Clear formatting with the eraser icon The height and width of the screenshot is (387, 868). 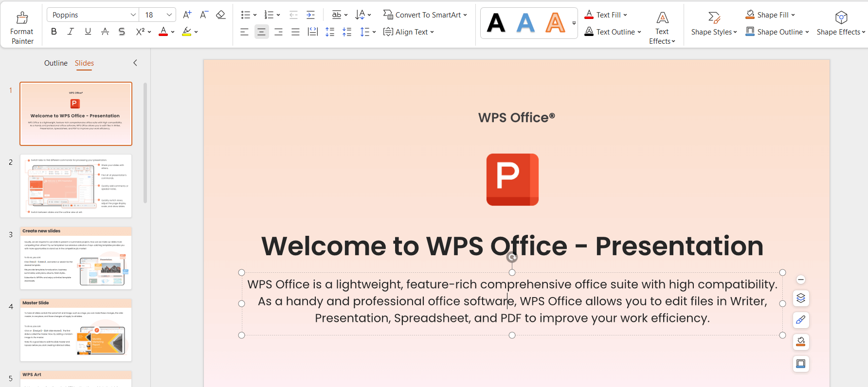click(220, 15)
